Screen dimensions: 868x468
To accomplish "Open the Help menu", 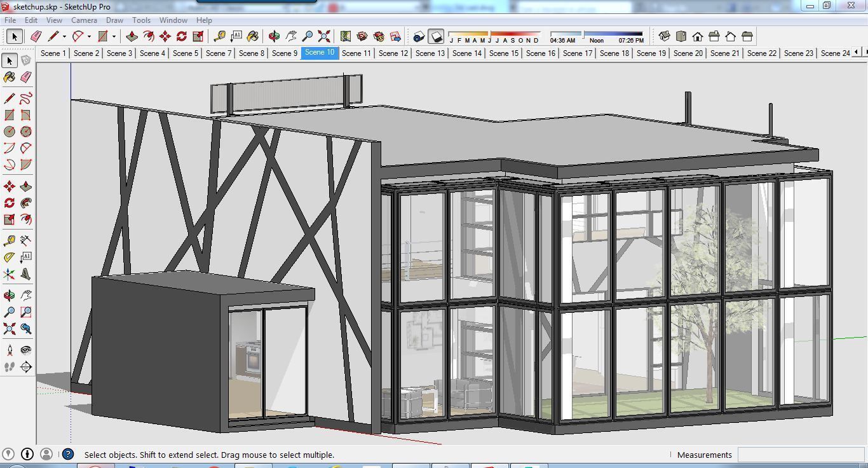I will (x=204, y=20).
